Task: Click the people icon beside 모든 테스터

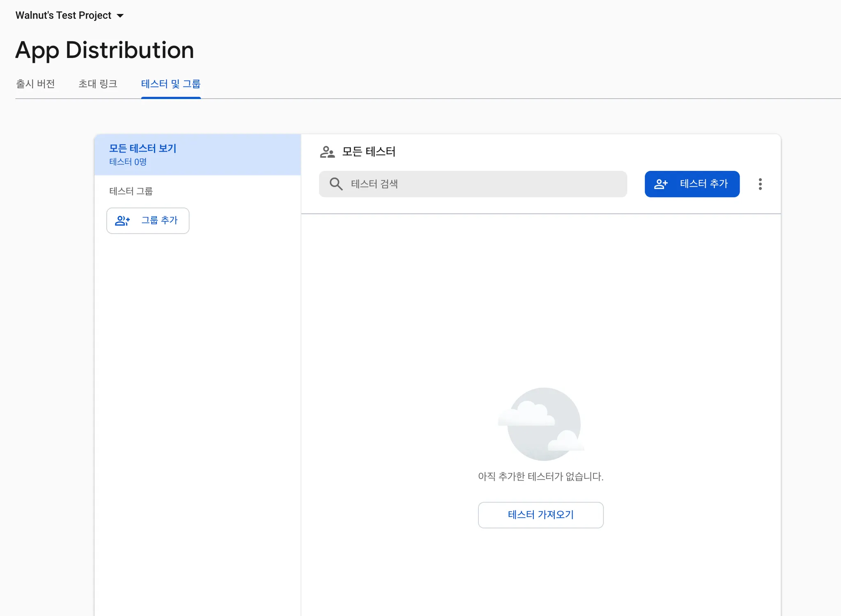Action: click(x=327, y=152)
